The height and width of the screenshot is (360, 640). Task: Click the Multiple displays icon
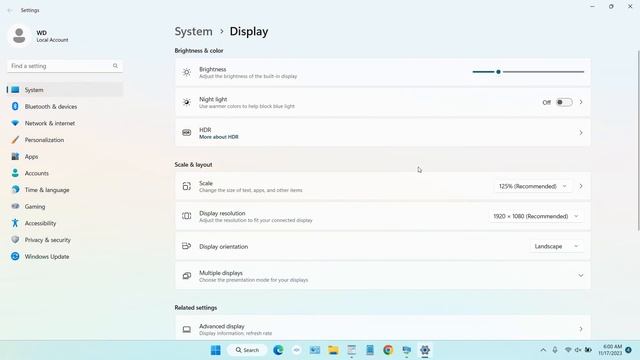[x=187, y=276]
